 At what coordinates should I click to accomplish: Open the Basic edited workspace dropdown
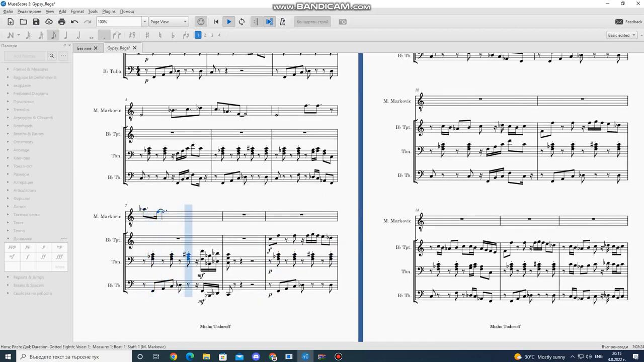(x=622, y=35)
